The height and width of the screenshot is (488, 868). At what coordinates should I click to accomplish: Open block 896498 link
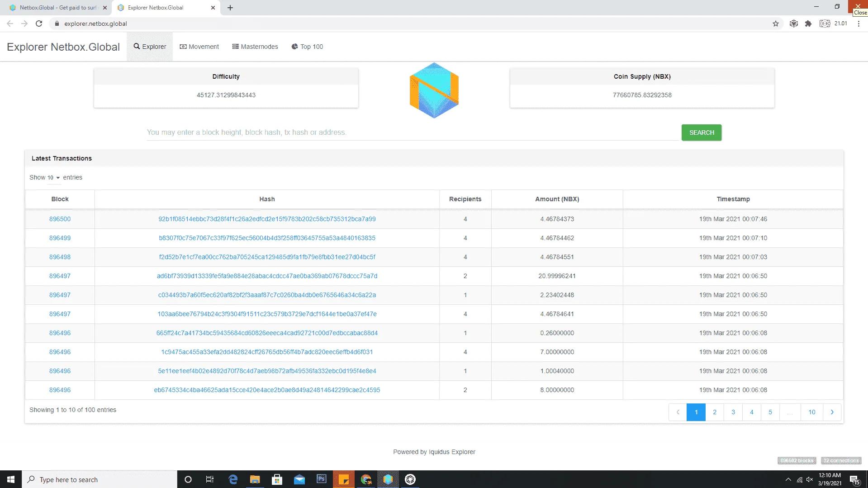click(x=60, y=257)
